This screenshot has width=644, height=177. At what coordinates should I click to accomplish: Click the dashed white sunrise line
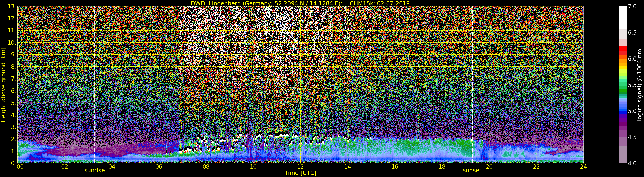pyautogui.click(x=95, y=85)
